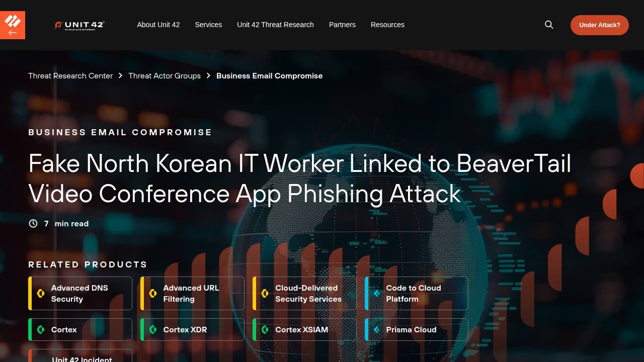Screen dimensions: 644x362
Task: Click the Palo Alto Networks back-arrow logo
Action: point(13,25)
